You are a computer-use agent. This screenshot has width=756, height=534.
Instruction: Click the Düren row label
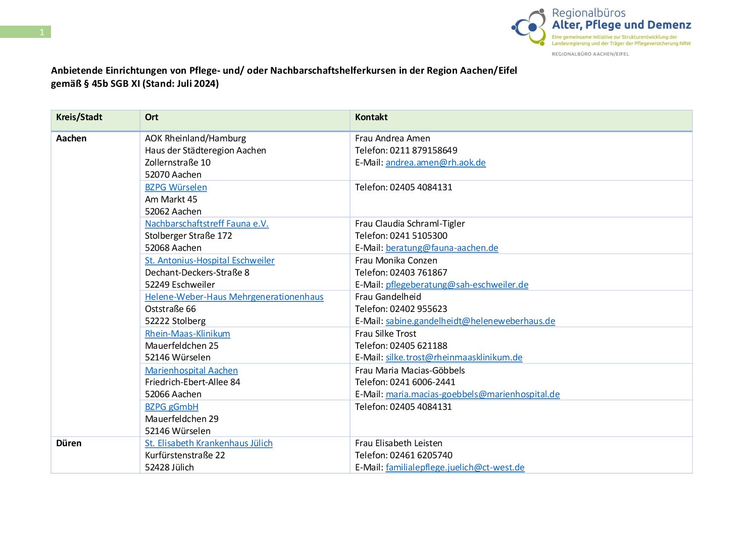[69, 443]
